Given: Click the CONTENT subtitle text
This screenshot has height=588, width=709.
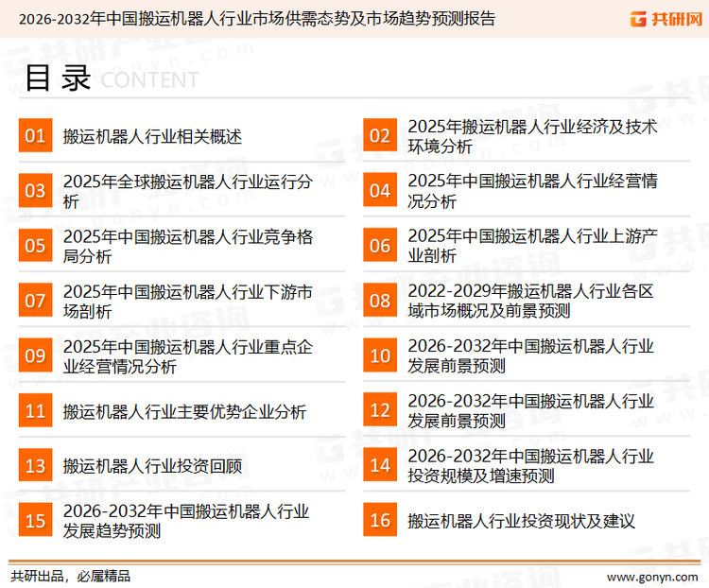Looking at the screenshot, I should (x=149, y=80).
